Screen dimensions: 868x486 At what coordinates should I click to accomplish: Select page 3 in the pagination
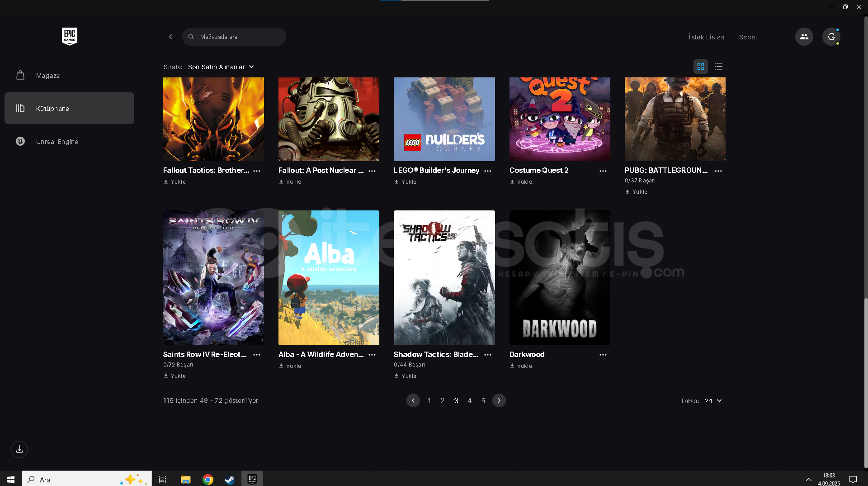[x=456, y=400]
